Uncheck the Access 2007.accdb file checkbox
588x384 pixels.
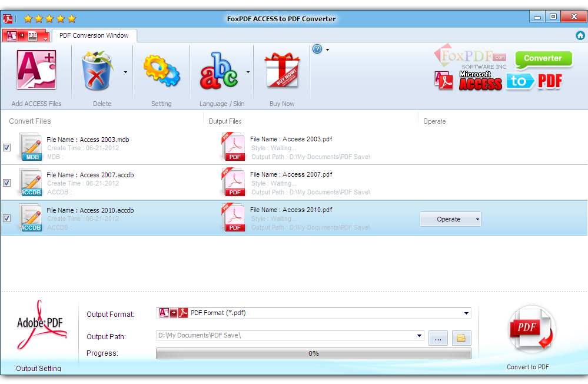[x=7, y=183]
